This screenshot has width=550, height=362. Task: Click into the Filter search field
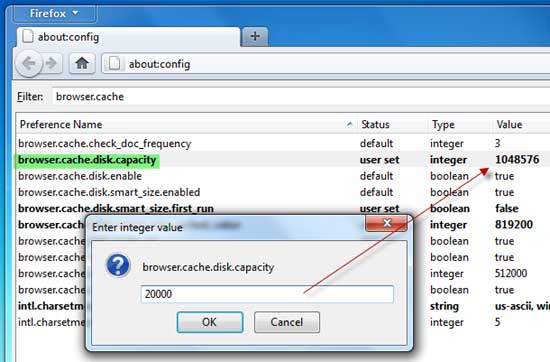pyautogui.click(x=301, y=96)
